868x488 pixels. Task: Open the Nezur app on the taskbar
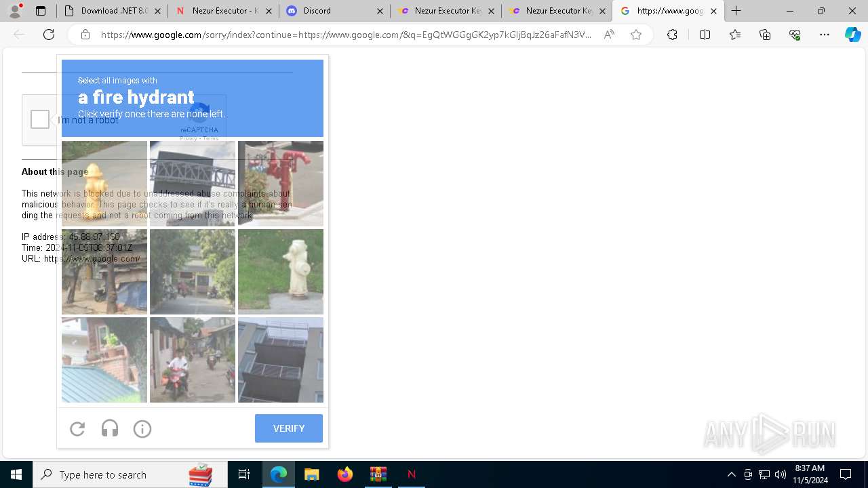coord(411,474)
